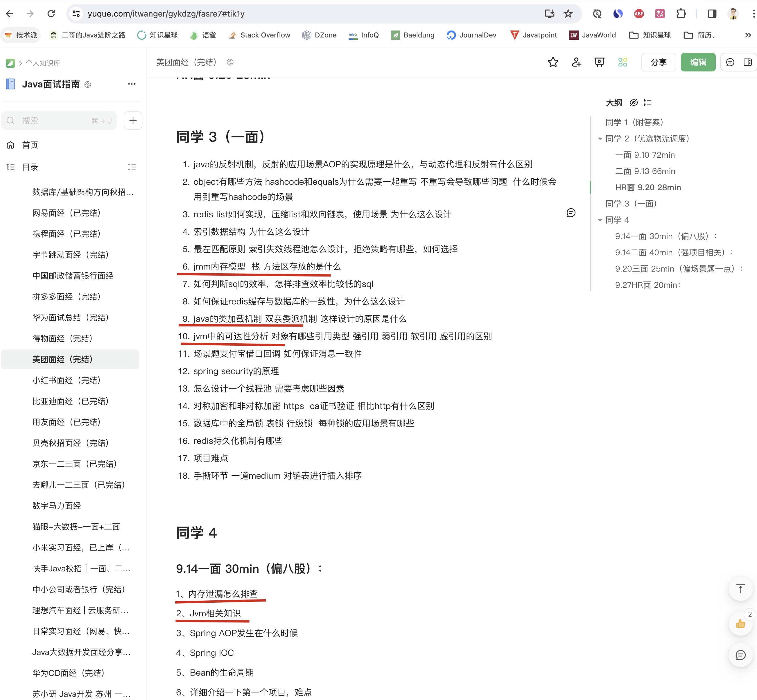The image size is (757, 700).
Task: Open the more options menu next to Java面试指南
Action: [132, 84]
